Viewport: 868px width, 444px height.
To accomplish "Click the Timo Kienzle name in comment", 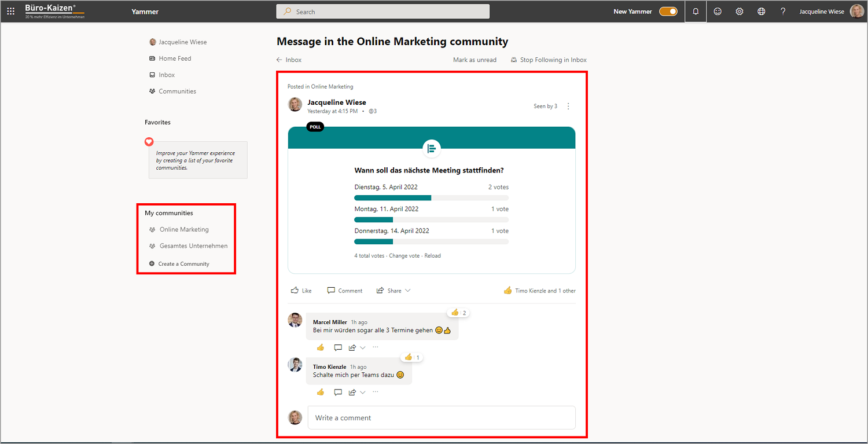I will pos(329,366).
